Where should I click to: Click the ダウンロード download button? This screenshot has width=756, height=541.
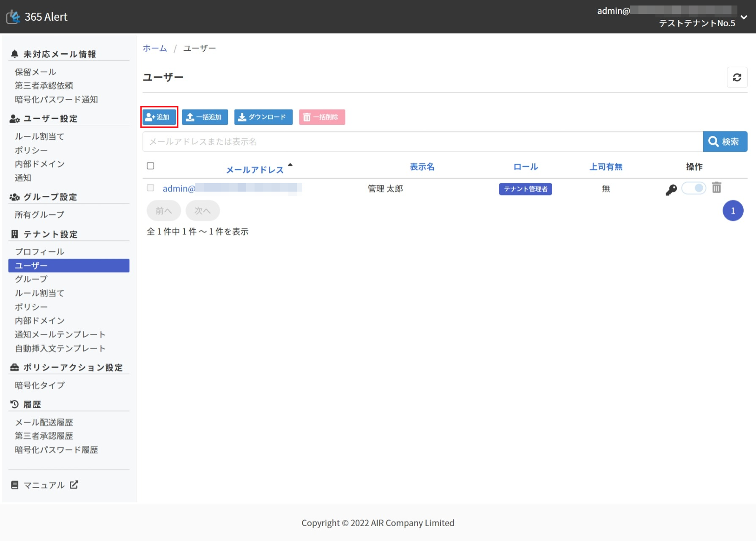pos(263,117)
